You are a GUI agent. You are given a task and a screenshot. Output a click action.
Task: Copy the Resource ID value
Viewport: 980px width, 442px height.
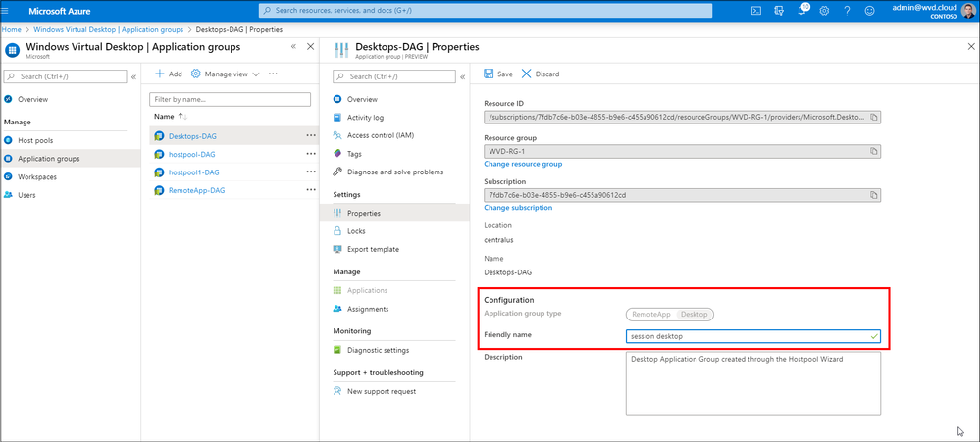(x=874, y=117)
